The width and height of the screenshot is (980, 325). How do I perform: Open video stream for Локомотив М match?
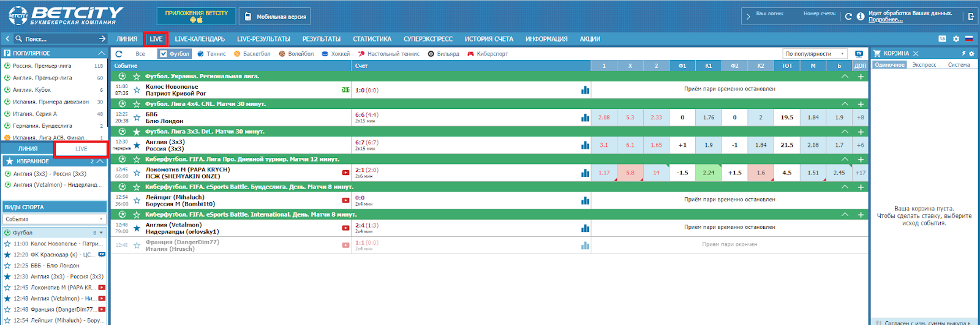[345, 173]
